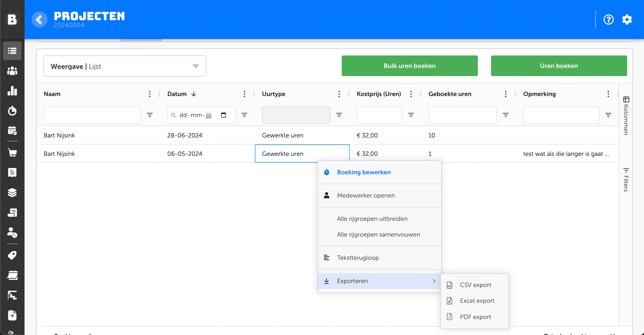
Task: Focus the Geboekte uren filter input
Action: (x=462, y=115)
